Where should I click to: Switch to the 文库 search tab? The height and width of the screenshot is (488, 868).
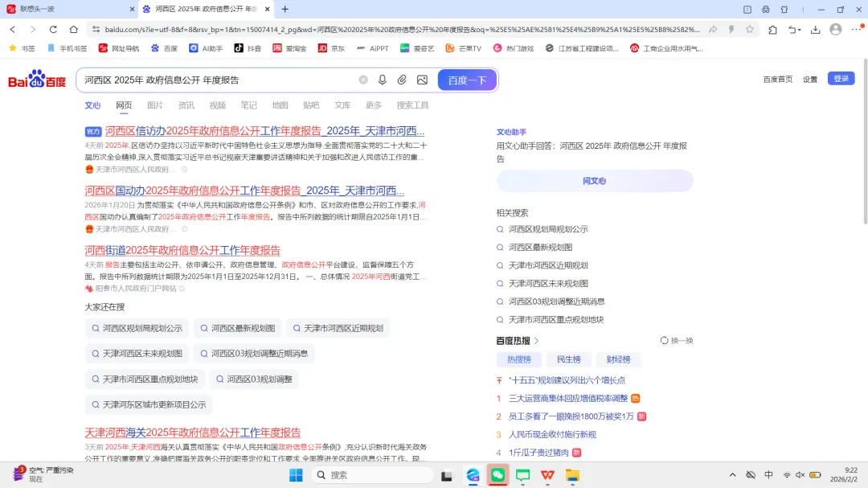coord(342,105)
